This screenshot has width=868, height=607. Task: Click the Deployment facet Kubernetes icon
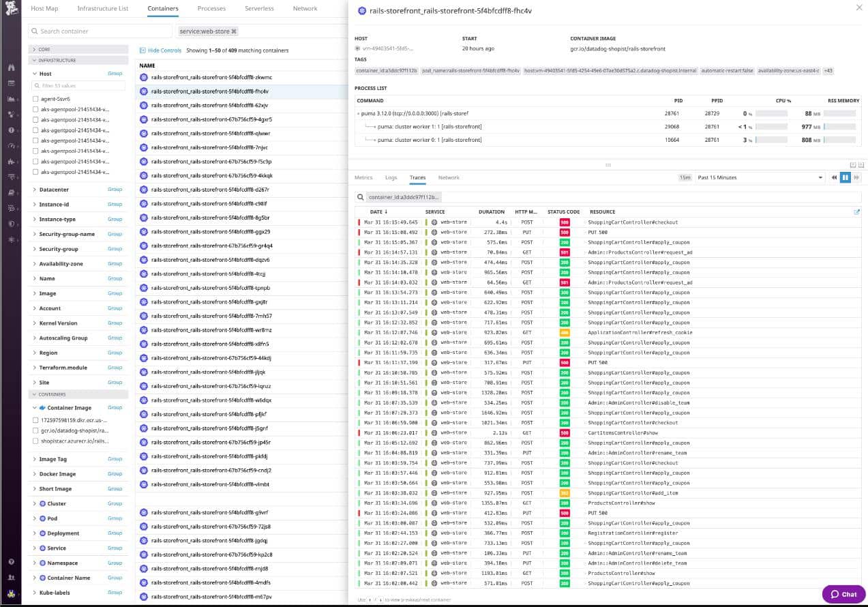[x=42, y=533]
